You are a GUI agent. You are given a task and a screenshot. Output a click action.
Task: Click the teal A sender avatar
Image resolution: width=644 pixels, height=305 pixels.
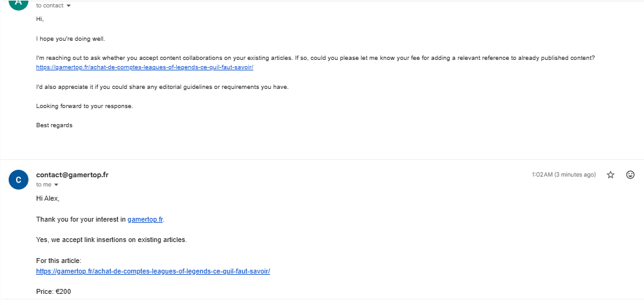tap(19, 3)
